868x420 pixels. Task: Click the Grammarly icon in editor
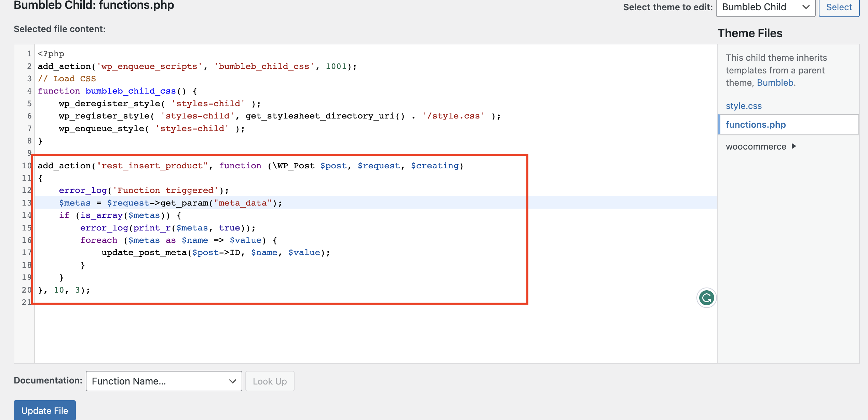(706, 298)
